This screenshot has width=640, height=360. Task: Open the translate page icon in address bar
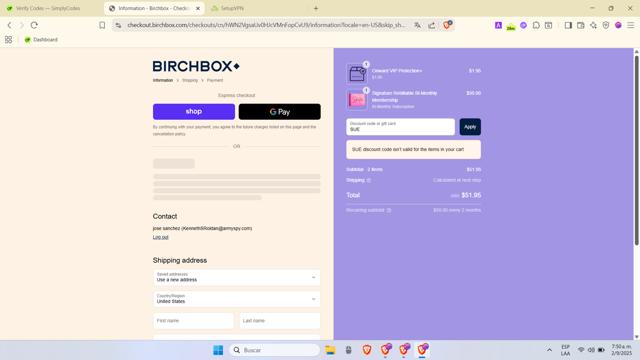tap(417, 25)
